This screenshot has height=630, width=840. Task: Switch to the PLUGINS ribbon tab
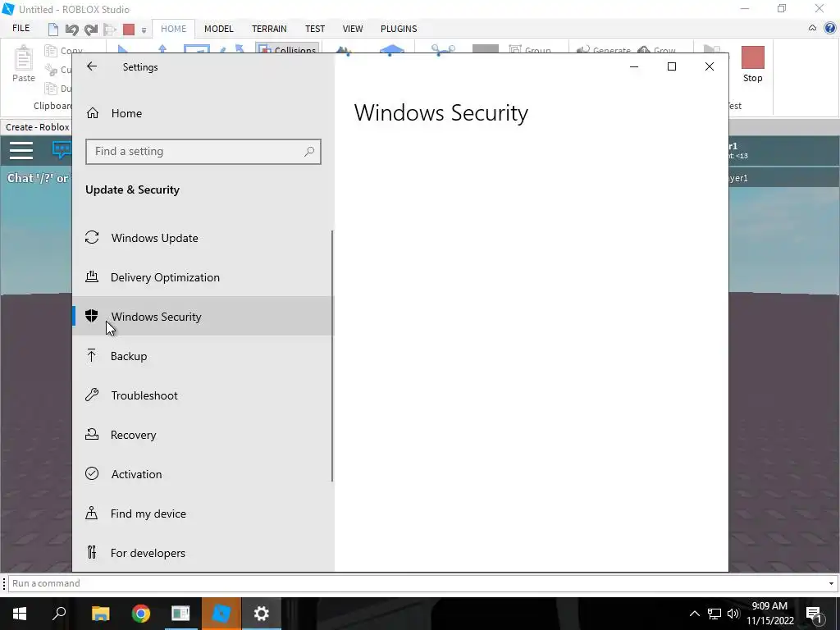pyautogui.click(x=399, y=29)
